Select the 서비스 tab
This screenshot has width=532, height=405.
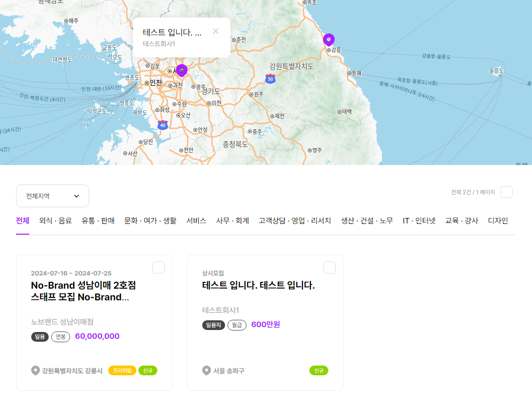pyautogui.click(x=196, y=221)
